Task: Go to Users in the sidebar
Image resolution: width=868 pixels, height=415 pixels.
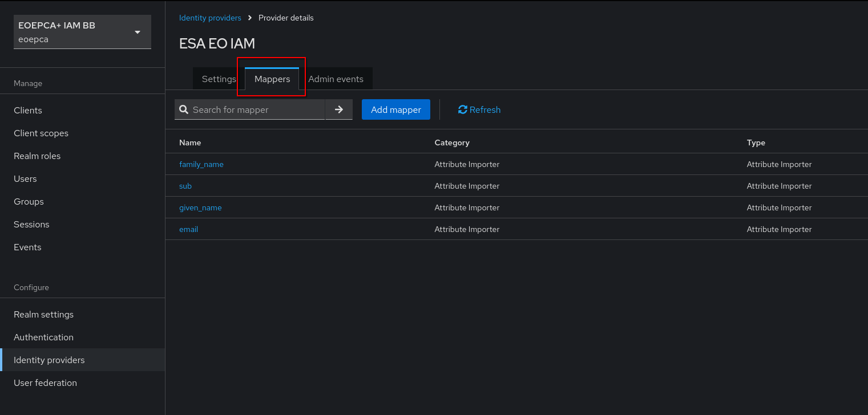Action: pos(82,179)
